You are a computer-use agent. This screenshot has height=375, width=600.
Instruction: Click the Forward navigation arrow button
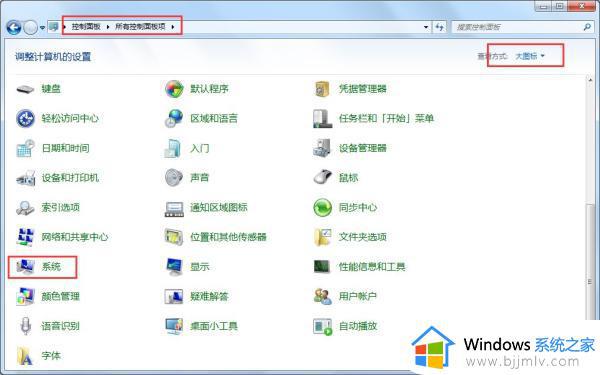(x=30, y=27)
